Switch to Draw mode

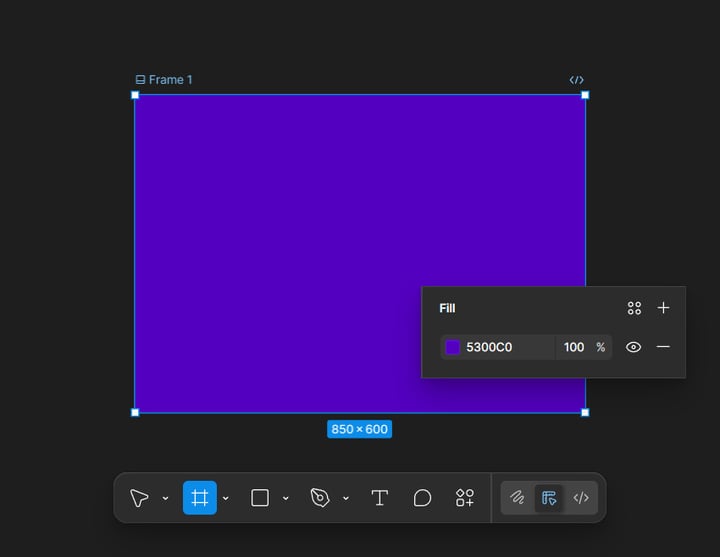coord(517,498)
